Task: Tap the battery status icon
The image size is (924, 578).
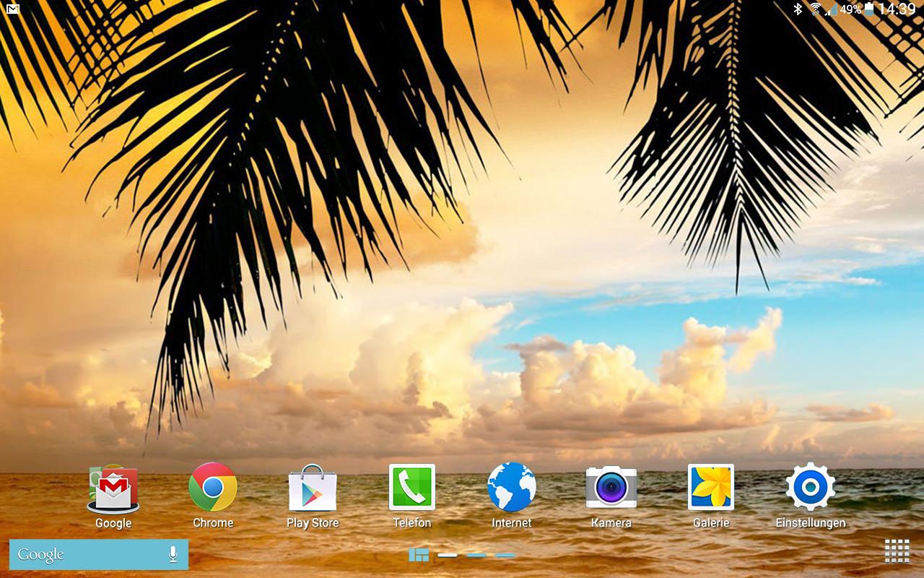Action: 870,9
